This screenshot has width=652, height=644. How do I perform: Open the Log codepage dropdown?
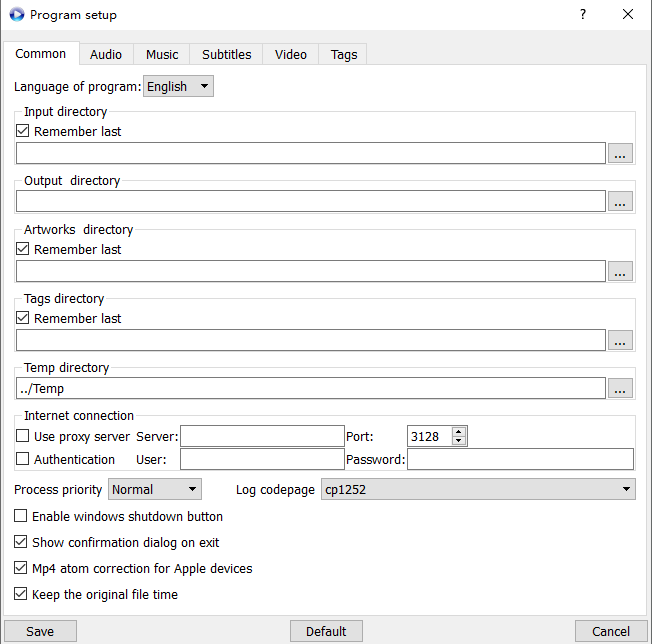point(477,489)
